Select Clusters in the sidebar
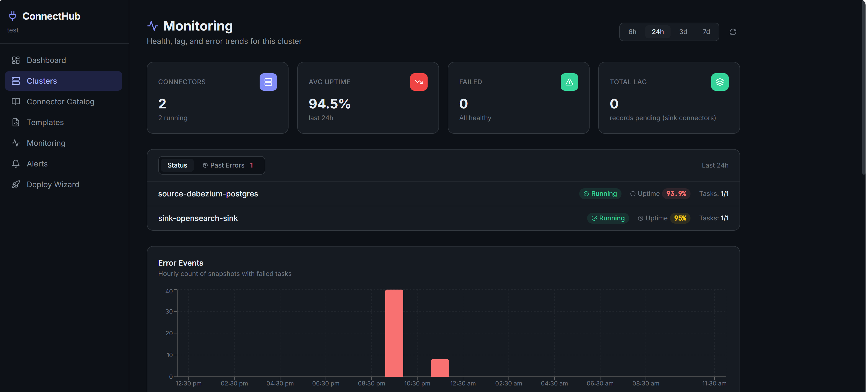 pos(63,81)
